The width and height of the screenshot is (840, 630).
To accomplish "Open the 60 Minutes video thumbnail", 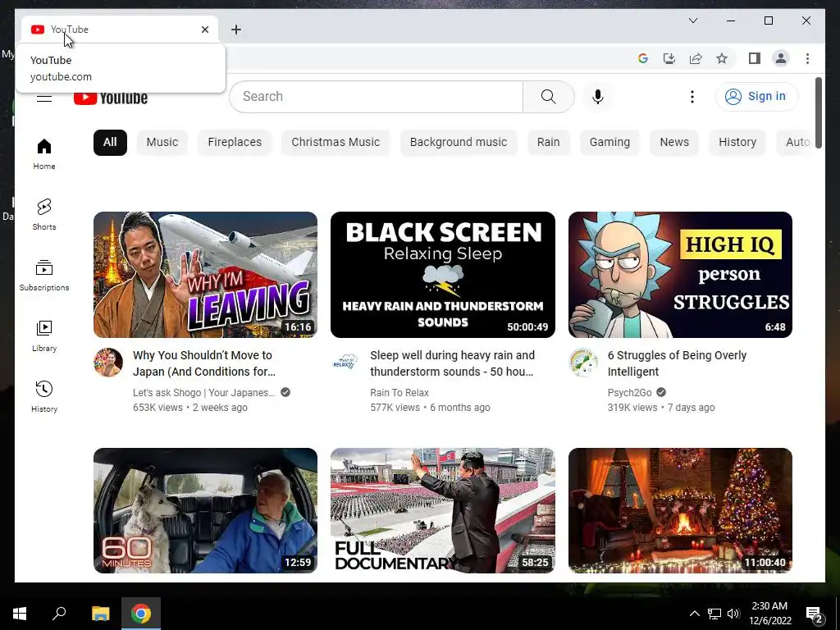I will tap(205, 510).
